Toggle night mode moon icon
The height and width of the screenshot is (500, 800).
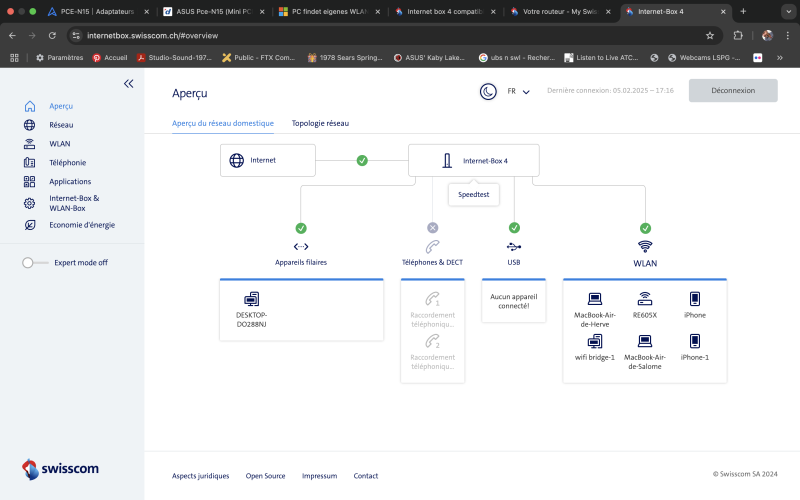click(x=487, y=91)
